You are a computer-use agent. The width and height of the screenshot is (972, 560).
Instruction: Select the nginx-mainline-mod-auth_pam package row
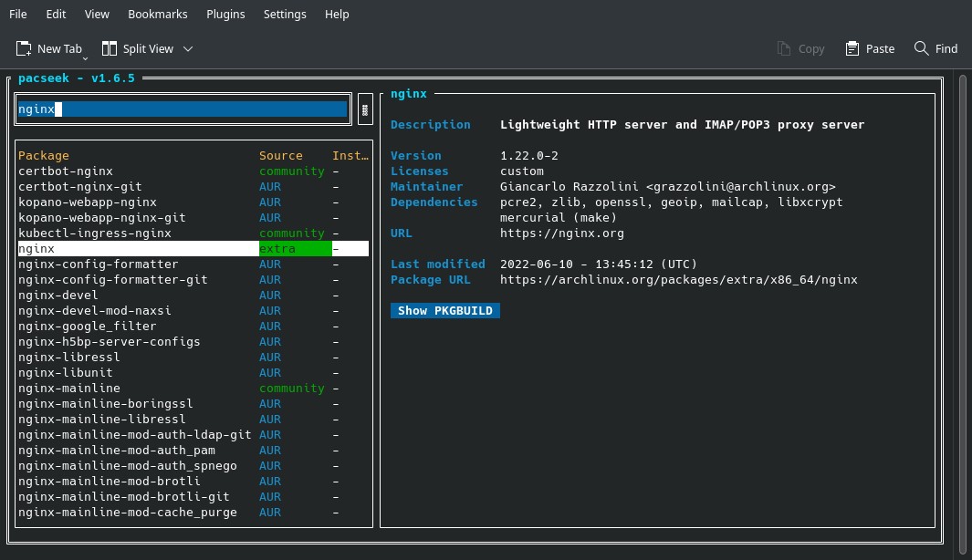(193, 450)
